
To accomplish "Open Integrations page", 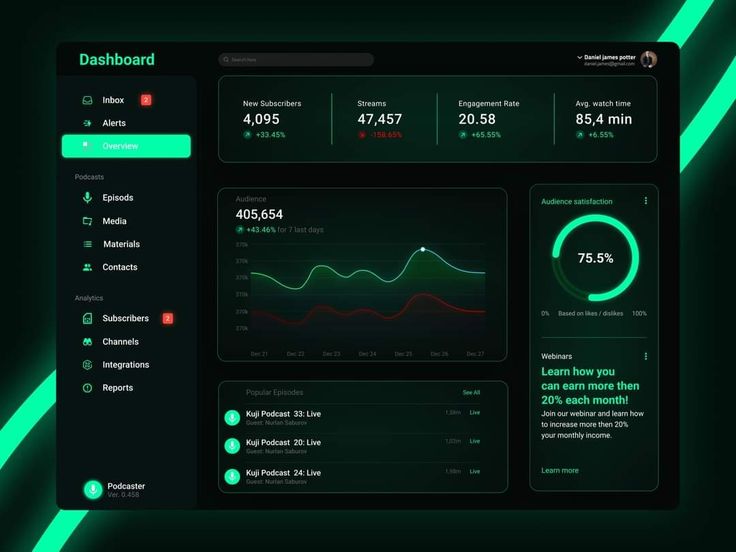I will [126, 365].
